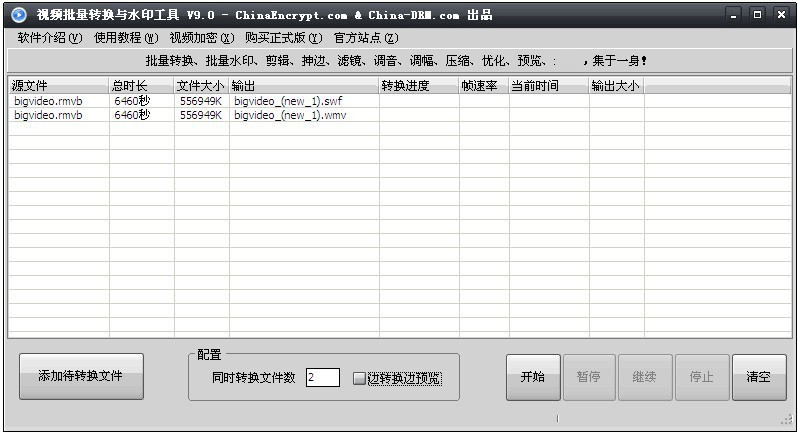This screenshot has height=433, width=798.
Task: Click the 输出 column header
Action: click(304, 85)
